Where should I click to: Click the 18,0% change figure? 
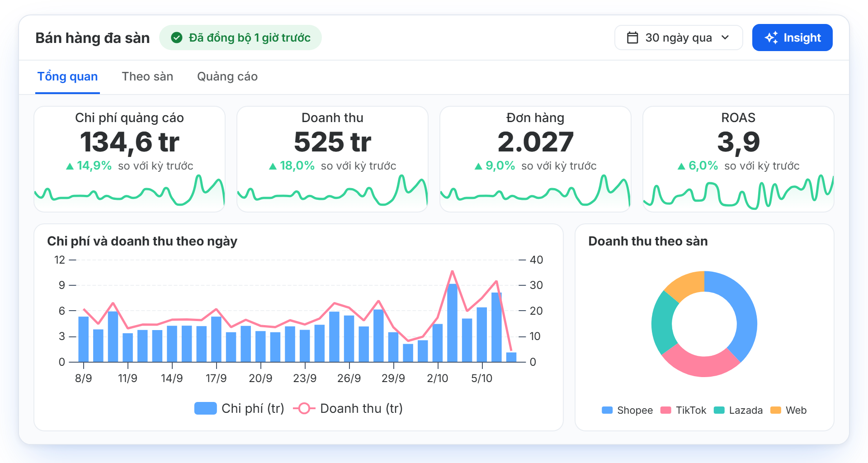297,166
